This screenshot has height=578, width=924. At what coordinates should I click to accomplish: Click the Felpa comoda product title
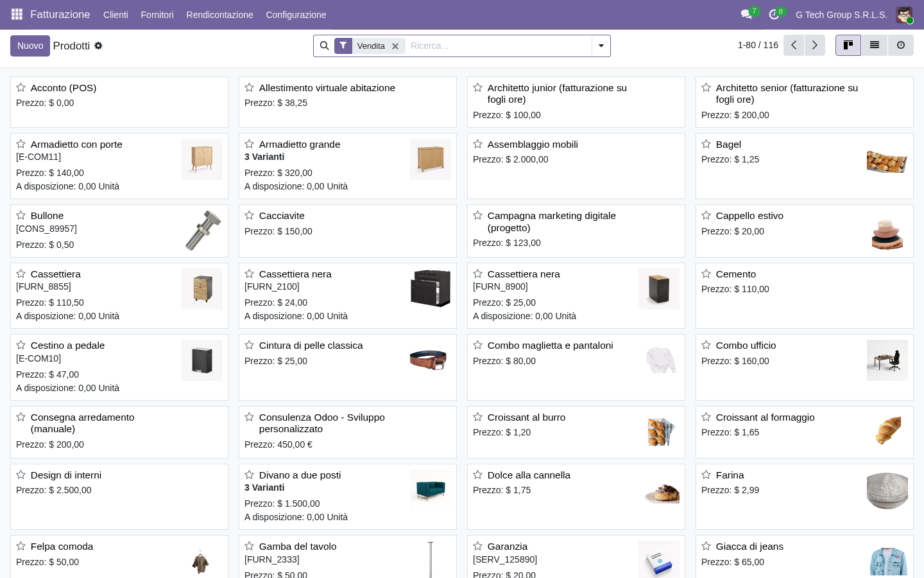[x=62, y=547]
